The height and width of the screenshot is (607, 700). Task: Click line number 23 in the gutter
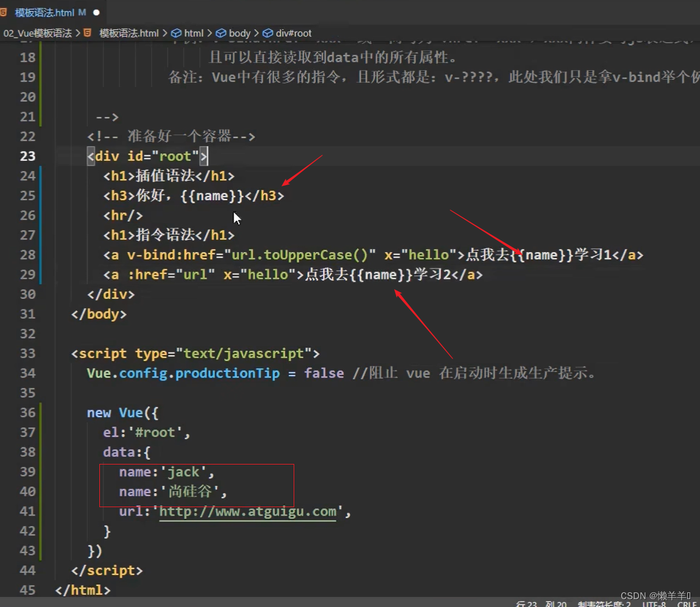pyautogui.click(x=28, y=156)
